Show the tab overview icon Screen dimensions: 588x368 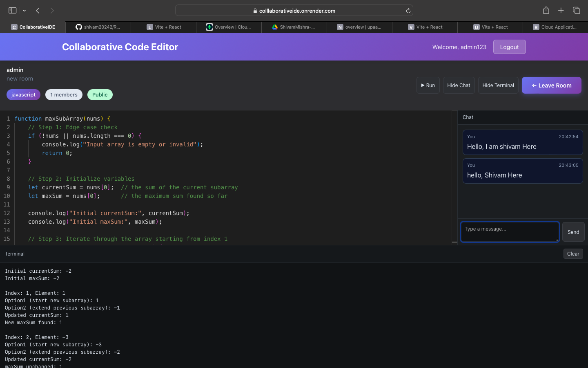click(577, 10)
